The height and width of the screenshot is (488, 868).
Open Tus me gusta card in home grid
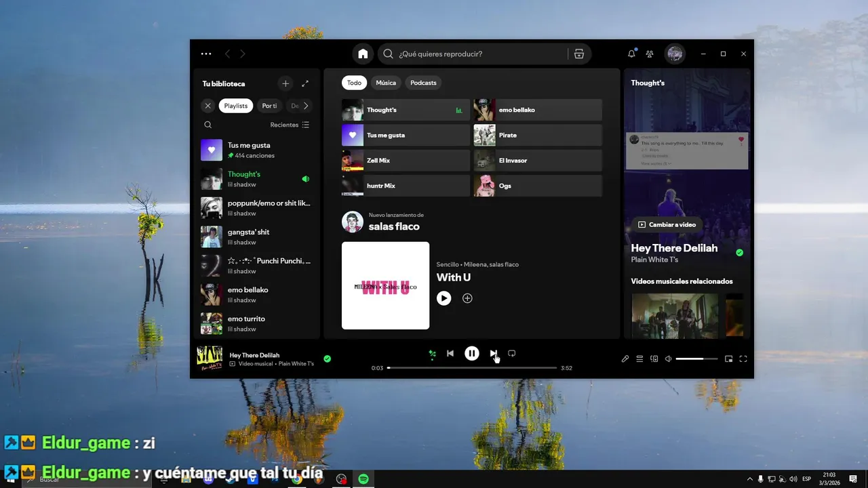406,135
